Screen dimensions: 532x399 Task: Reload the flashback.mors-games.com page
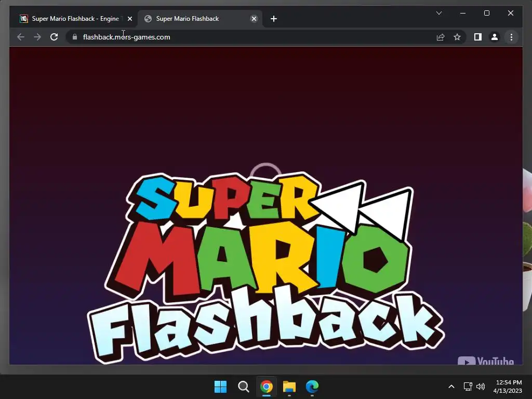coord(54,37)
